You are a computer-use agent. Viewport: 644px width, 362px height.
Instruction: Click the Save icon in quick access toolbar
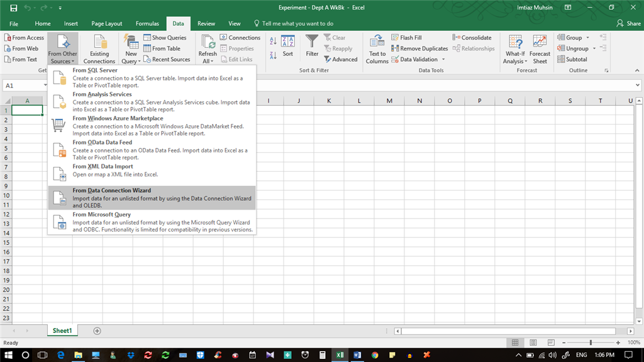14,8
